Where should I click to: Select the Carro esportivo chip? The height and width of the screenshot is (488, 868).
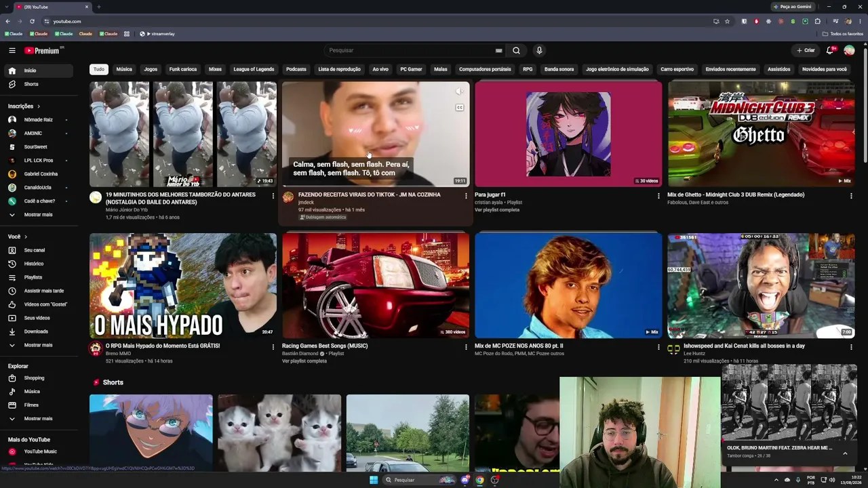[677, 69]
